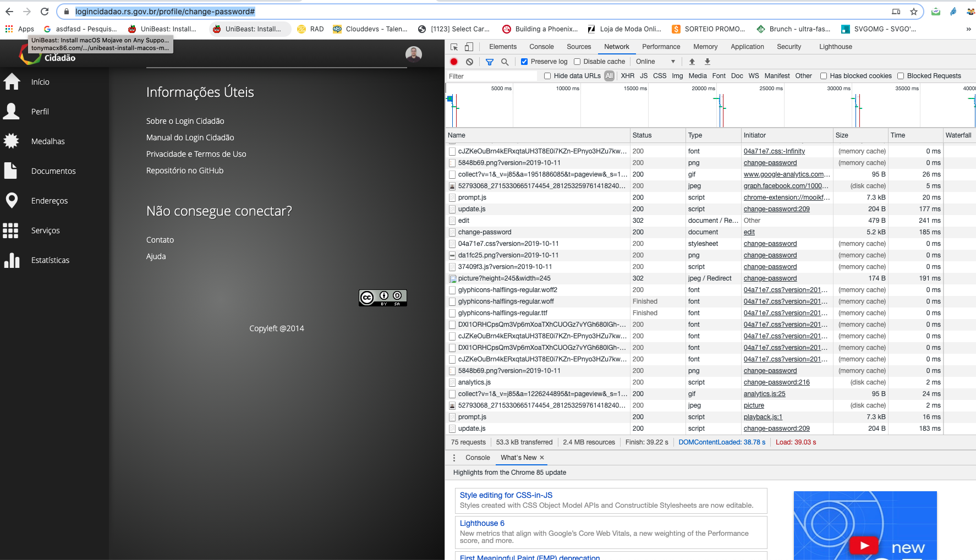This screenshot has width=976, height=560.
Task: Open the Online throttling dropdown
Action: [656, 62]
